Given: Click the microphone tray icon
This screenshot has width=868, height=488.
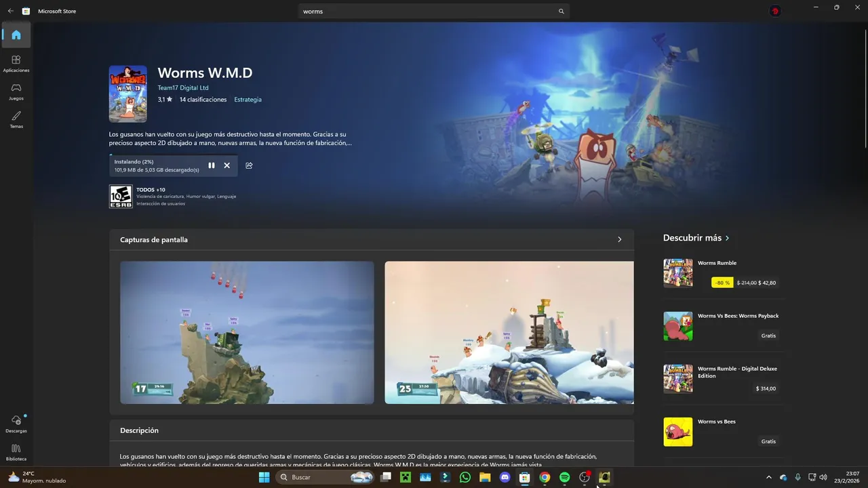Looking at the screenshot, I should pyautogui.click(x=797, y=477).
